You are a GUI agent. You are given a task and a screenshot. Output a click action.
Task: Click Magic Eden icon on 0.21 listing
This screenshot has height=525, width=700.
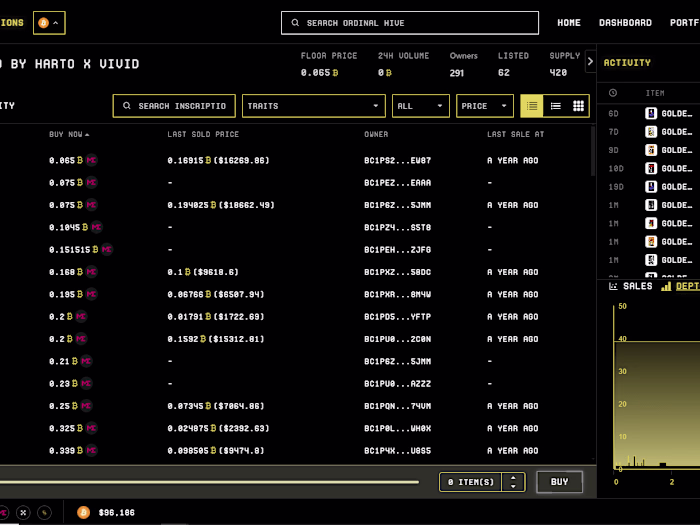pyautogui.click(x=86, y=361)
